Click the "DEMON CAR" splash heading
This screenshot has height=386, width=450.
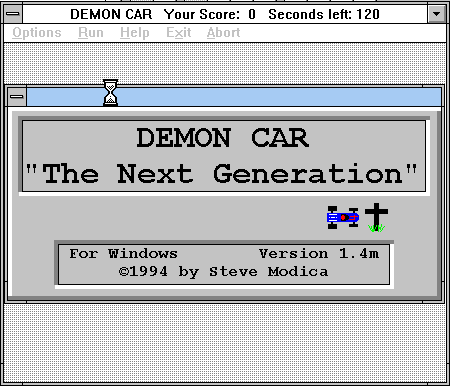[222, 138]
